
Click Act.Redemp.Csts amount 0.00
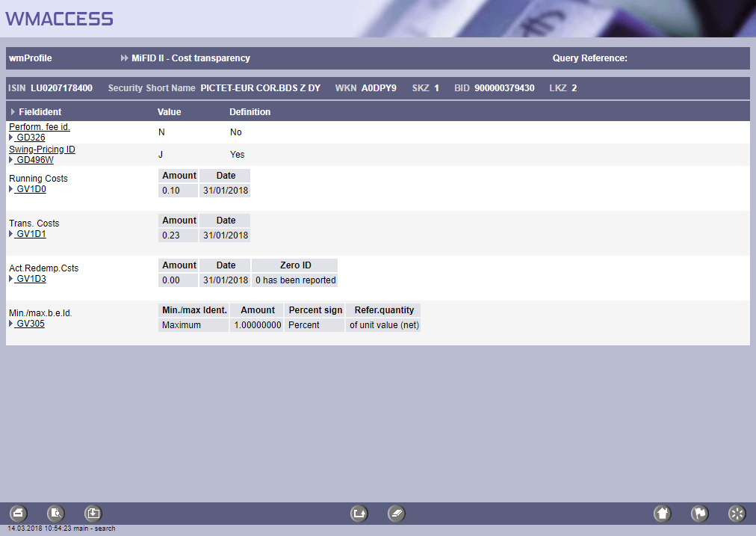pyautogui.click(x=178, y=280)
